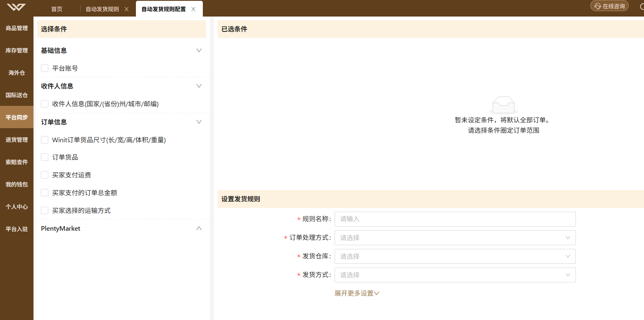The image size is (644, 320).
Task: Check 买家支付的订单总金额 checkbox
Action: [x=45, y=193]
